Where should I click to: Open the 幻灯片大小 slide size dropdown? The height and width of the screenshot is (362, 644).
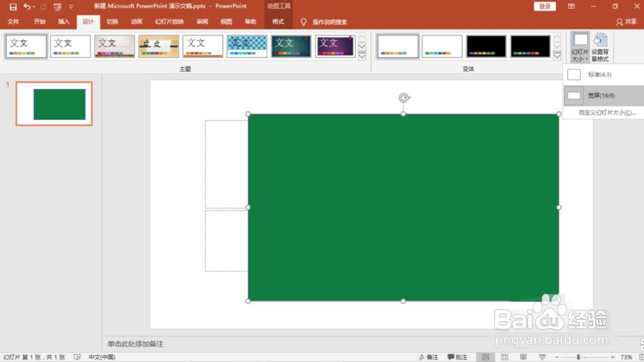[x=580, y=48]
